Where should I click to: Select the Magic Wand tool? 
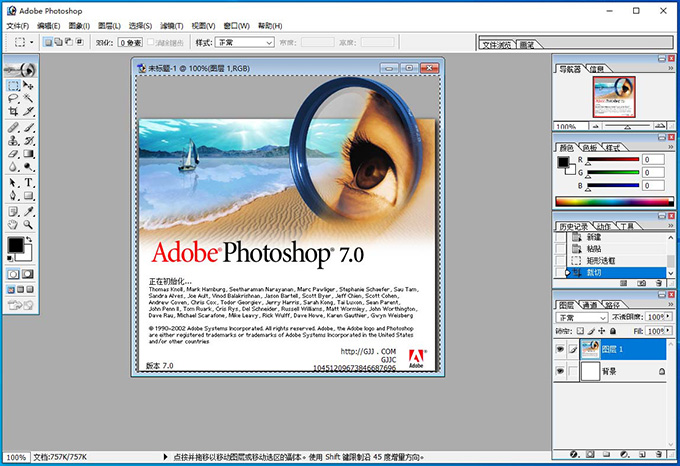point(29,99)
